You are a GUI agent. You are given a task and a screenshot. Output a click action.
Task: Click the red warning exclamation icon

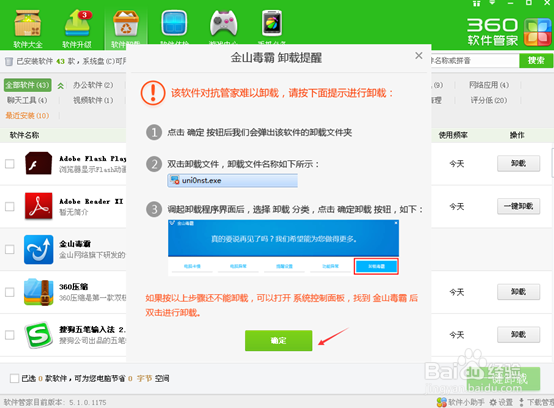point(153,93)
